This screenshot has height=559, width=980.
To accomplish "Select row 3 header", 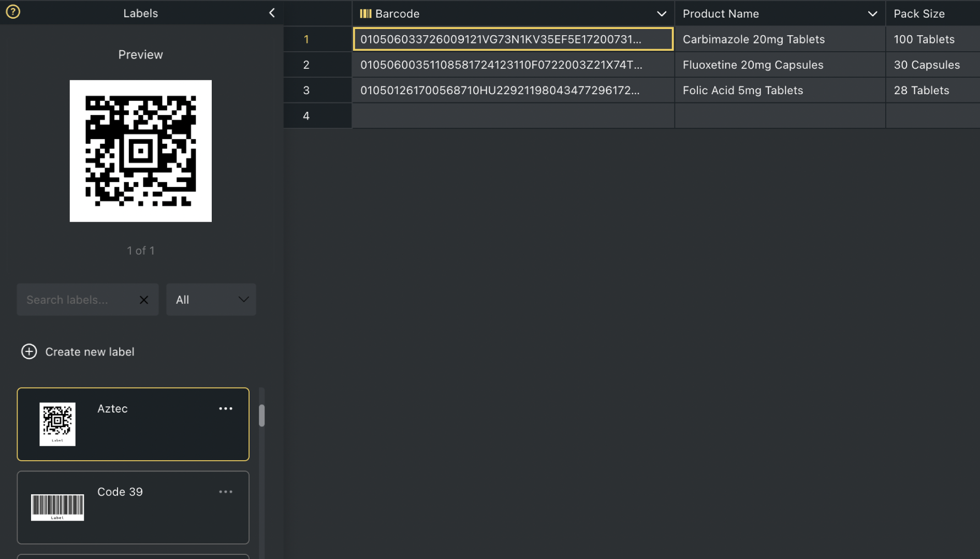I will (x=317, y=90).
